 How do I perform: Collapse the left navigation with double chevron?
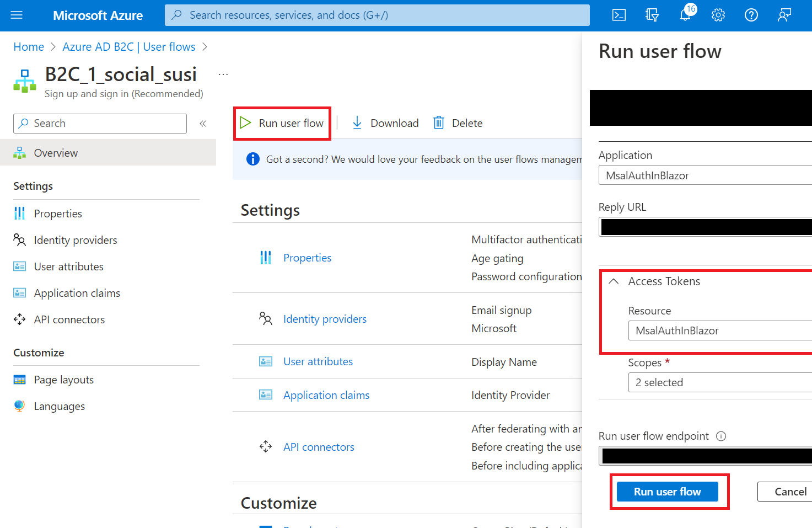[x=203, y=124]
